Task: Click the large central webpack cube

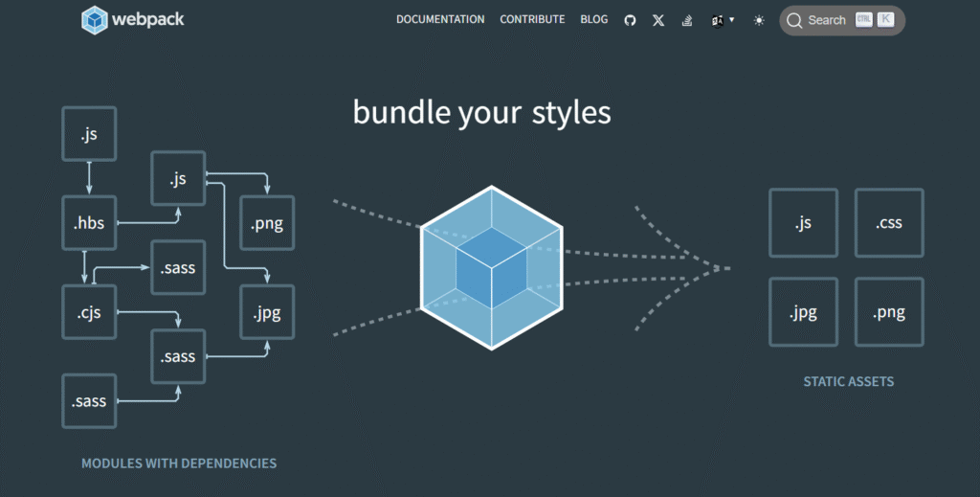Action: tap(491, 266)
